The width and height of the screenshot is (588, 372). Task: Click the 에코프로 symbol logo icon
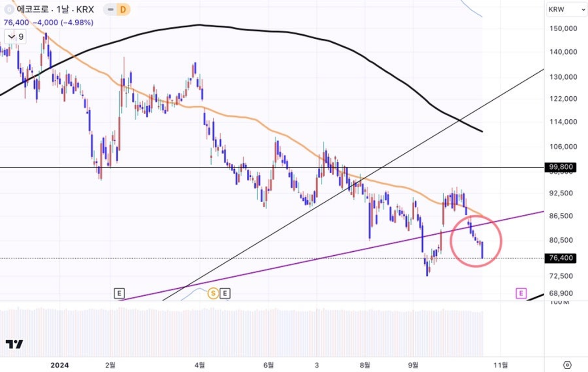[x=8, y=9]
